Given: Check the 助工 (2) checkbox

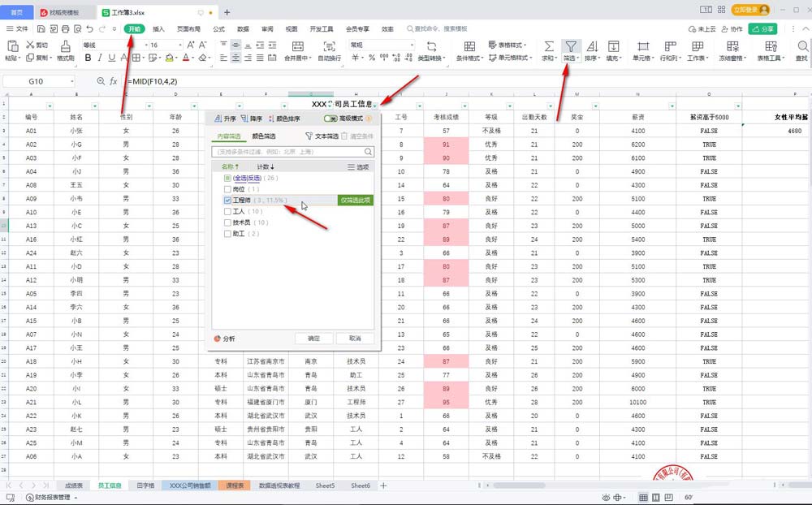Looking at the screenshot, I should 227,234.
